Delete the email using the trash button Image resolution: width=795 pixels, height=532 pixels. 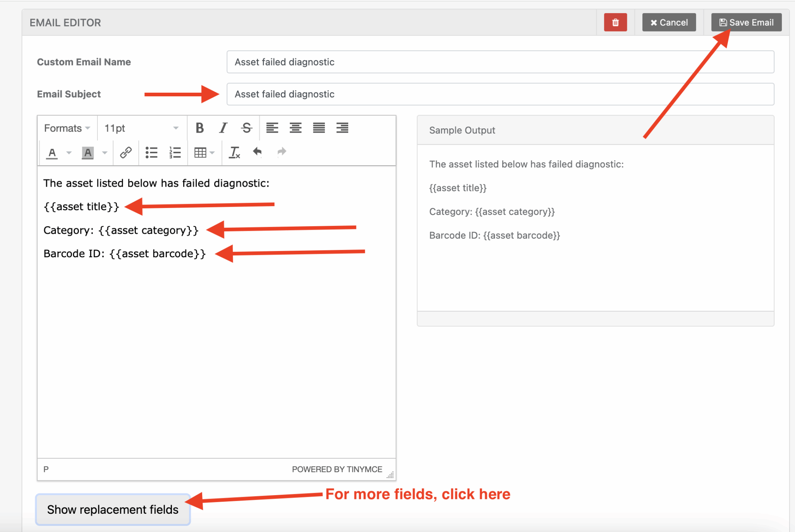pos(616,22)
